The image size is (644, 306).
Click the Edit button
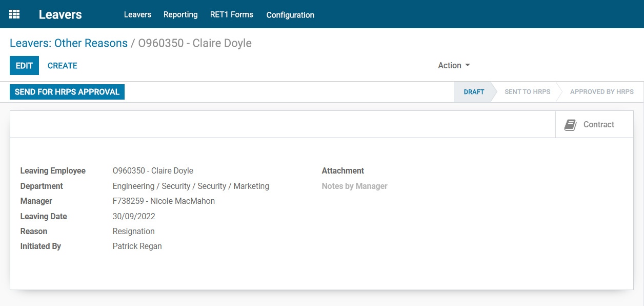[24, 65]
